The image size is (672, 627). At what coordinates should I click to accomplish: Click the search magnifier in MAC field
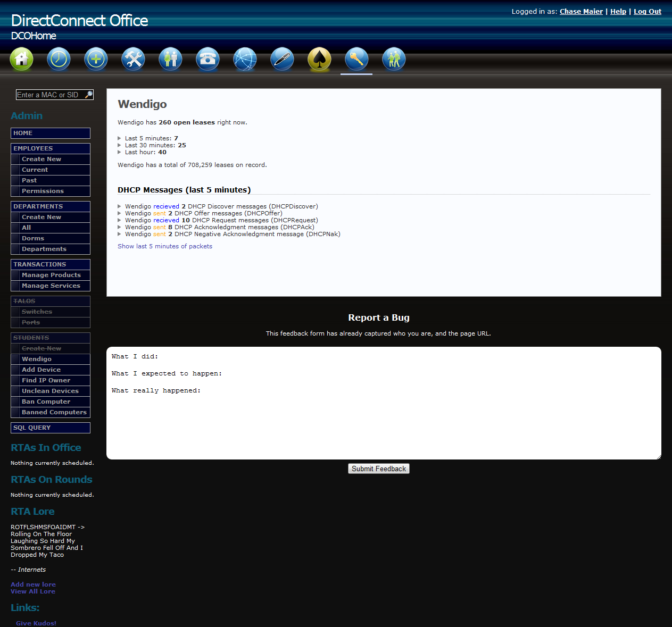tap(89, 95)
